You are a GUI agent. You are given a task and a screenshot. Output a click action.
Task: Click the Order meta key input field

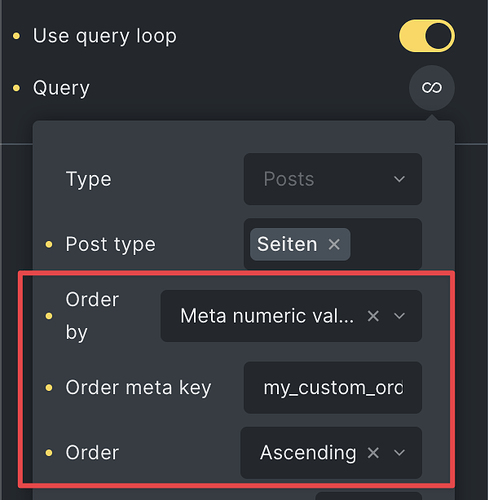click(x=333, y=388)
